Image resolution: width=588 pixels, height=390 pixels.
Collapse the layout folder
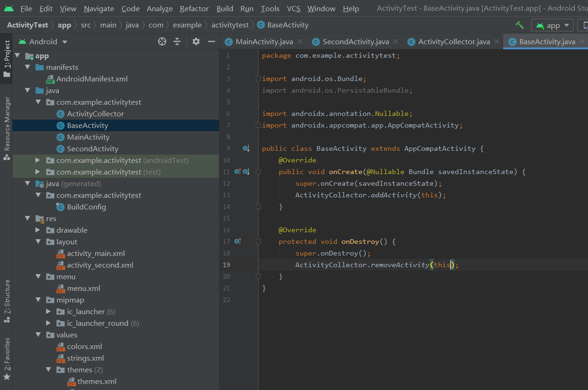click(x=38, y=242)
